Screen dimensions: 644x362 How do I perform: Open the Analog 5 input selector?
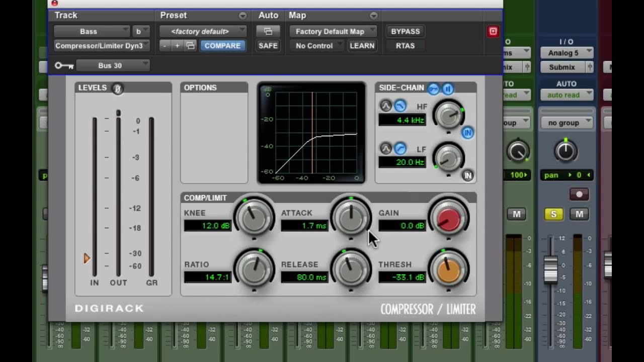[x=567, y=53]
